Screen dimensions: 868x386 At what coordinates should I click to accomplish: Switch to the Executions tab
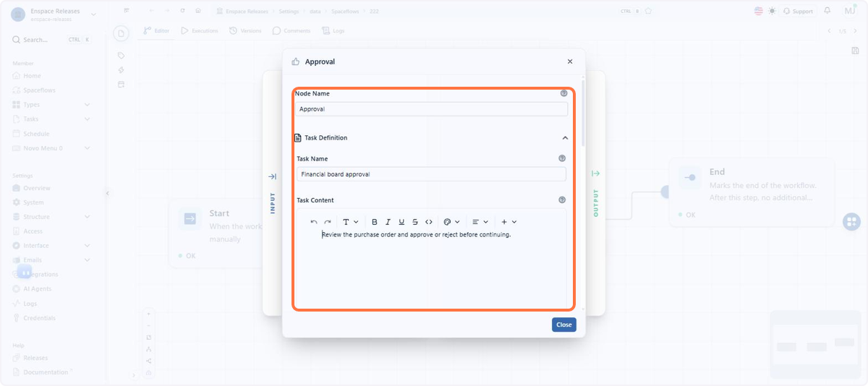[x=200, y=31]
